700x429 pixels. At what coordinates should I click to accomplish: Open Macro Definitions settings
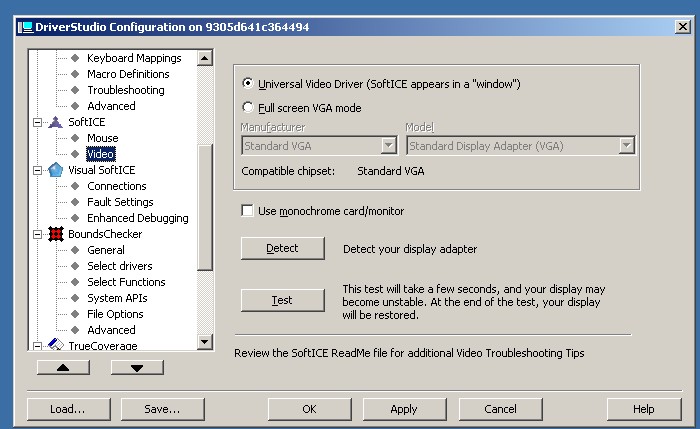pos(128,74)
